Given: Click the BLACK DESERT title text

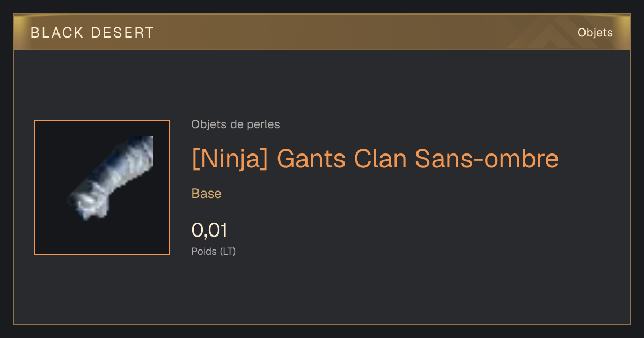Looking at the screenshot, I should coord(92,33).
